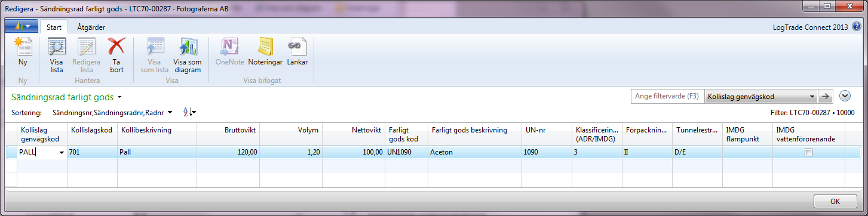Image resolution: width=868 pixels, height=216 pixels.
Task: Open Visa lista view
Action: click(x=56, y=55)
